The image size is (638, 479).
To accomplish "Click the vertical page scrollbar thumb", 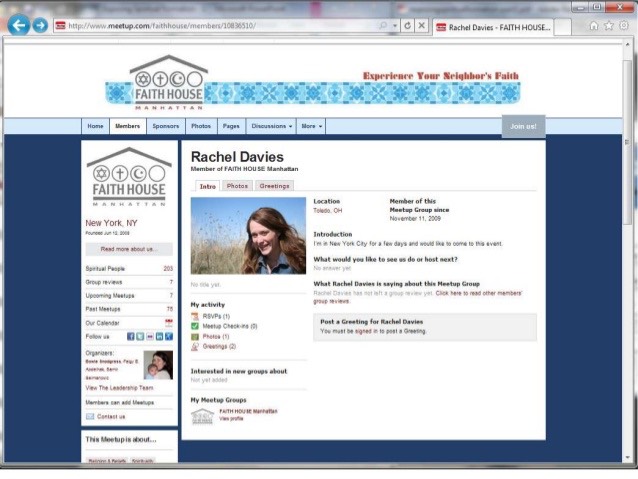I will 627,142.
